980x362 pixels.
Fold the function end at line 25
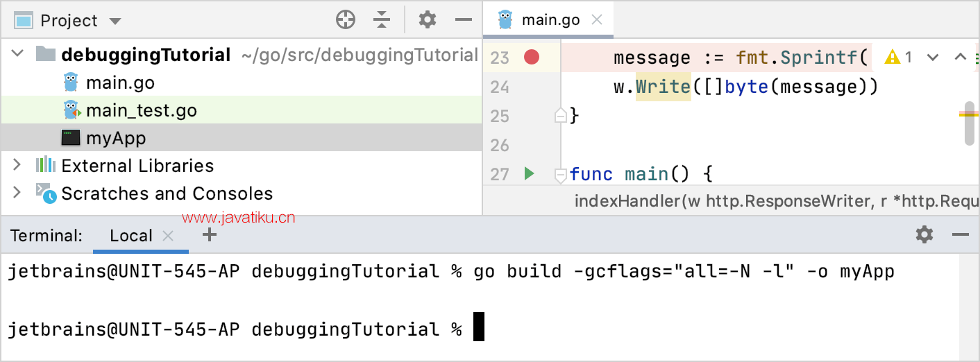pos(561,115)
